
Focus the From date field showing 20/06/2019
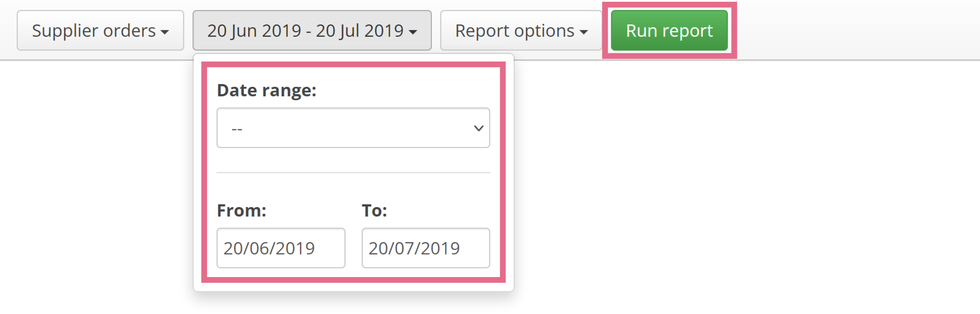(281, 248)
